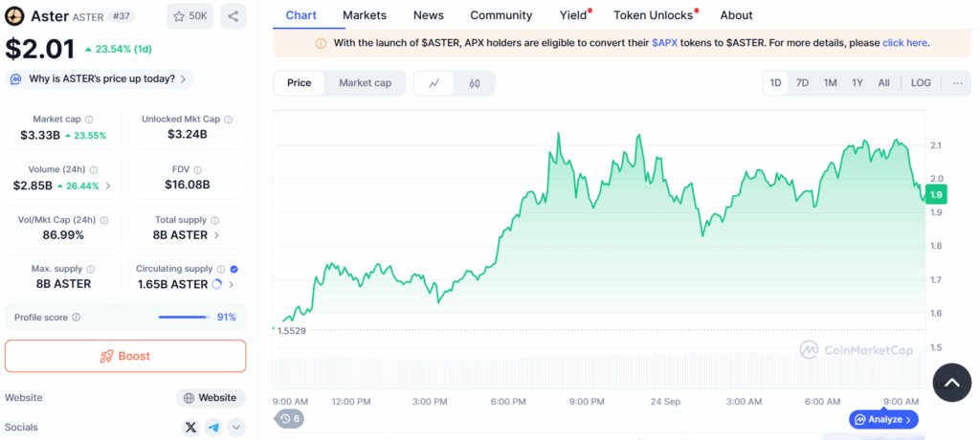980x440 pixels.
Task: Click the 1.9 current price tag on chart
Action: (936, 194)
